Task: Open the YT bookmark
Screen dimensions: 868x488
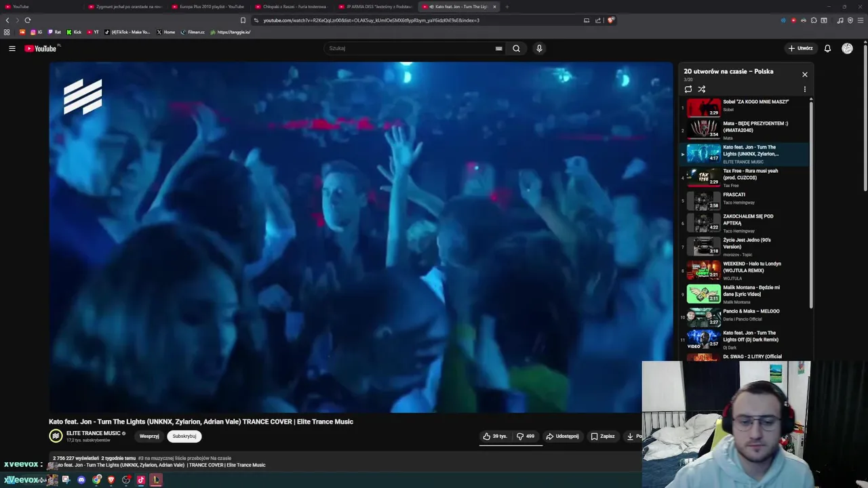Action: coord(93,32)
